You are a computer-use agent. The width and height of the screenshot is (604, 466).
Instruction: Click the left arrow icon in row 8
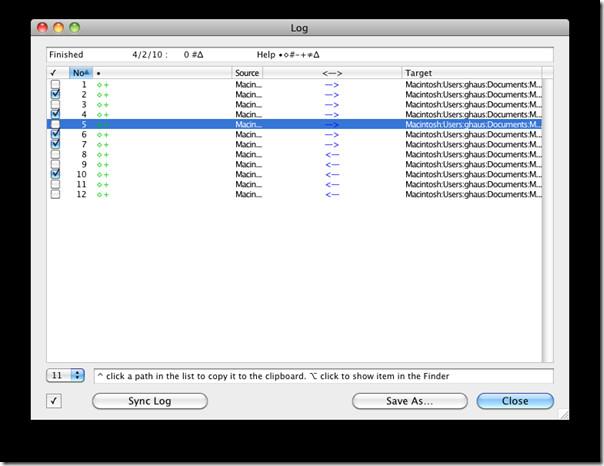(331, 155)
